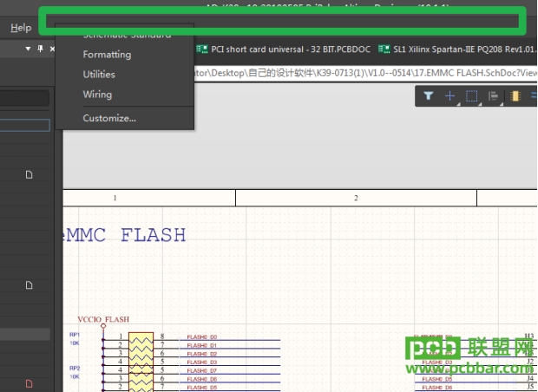Select the J4 pin label
This screenshot has width=538, height=392.
[530, 378]
